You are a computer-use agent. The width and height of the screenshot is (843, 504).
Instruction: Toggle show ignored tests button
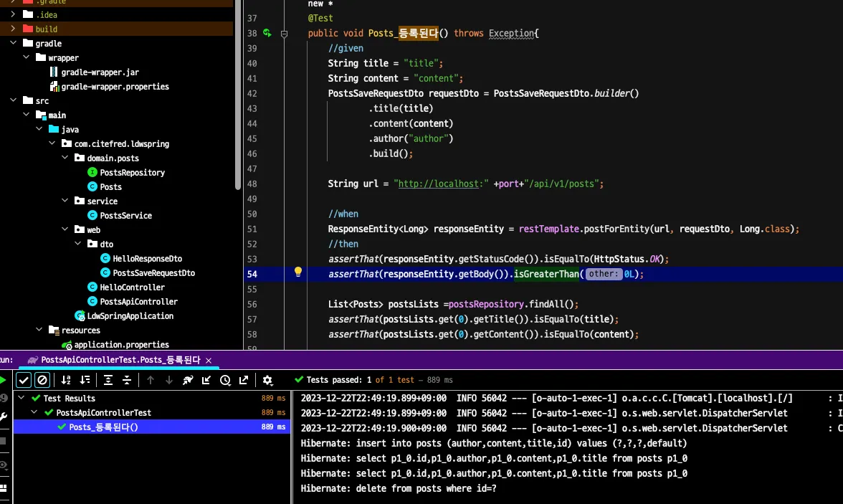pyautogui.click(x=42, y=380)
